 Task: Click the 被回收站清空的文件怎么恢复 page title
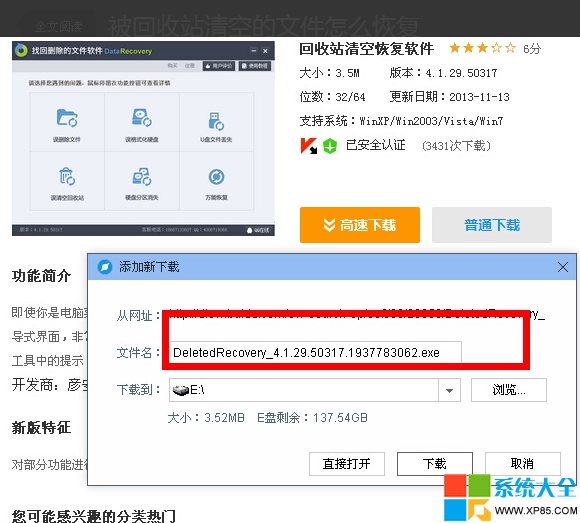click(263, 26)
